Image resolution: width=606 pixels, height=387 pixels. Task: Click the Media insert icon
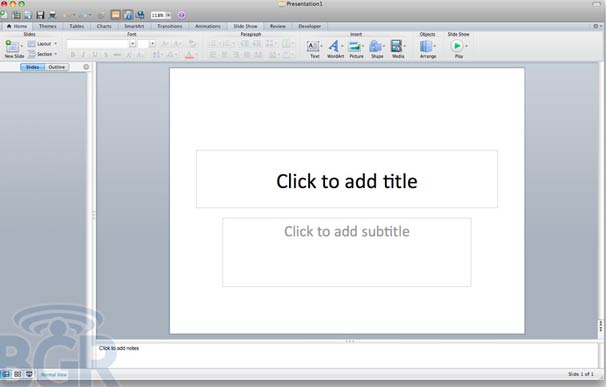click(x=396, y=46)
